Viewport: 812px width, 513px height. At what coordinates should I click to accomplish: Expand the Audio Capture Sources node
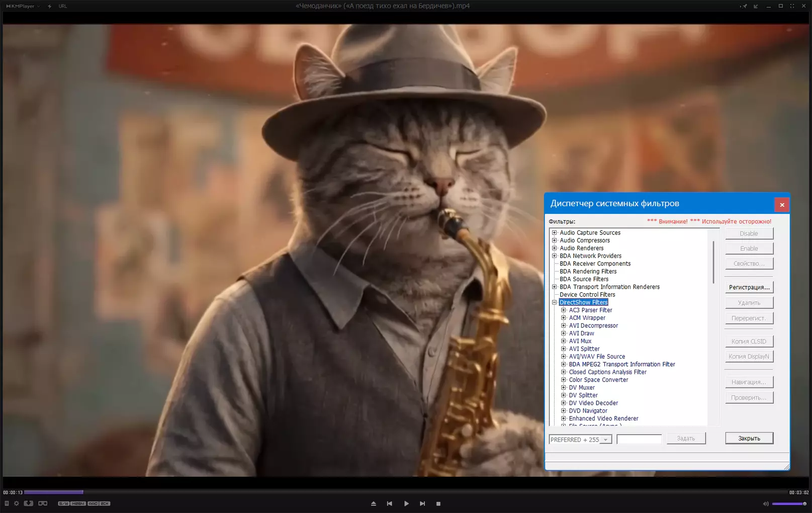[555, 232]
